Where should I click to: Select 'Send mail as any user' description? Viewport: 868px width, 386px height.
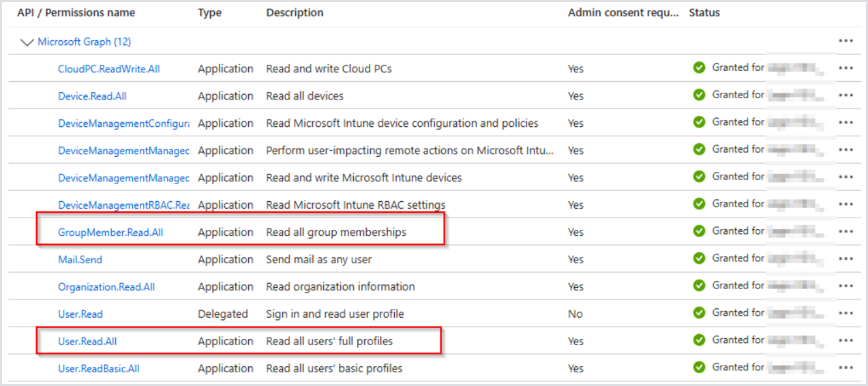(x=319, y=260)
